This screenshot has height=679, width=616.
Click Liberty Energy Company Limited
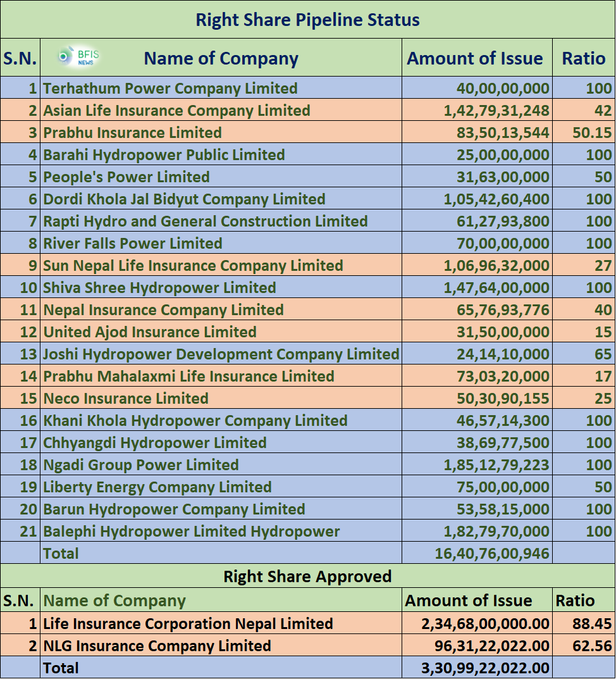[x=157, y=487]
